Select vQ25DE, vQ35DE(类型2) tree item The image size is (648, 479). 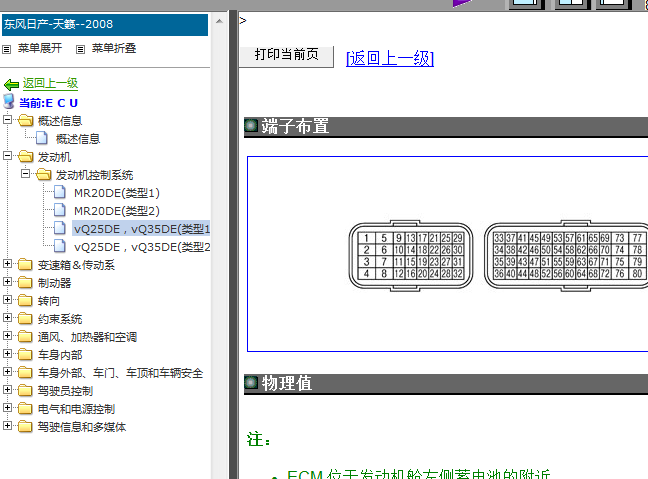pyautogui.click(x=142, y=247)
